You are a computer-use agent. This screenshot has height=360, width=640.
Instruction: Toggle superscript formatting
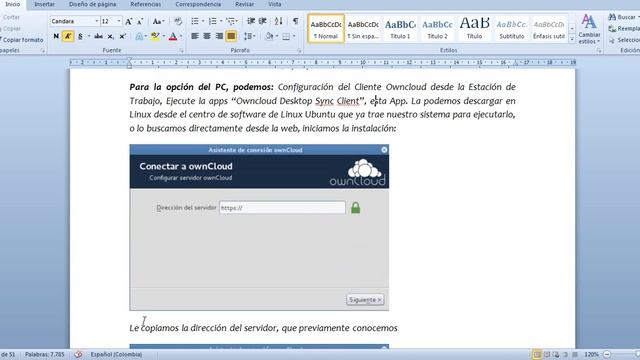[x=122, y=36]
